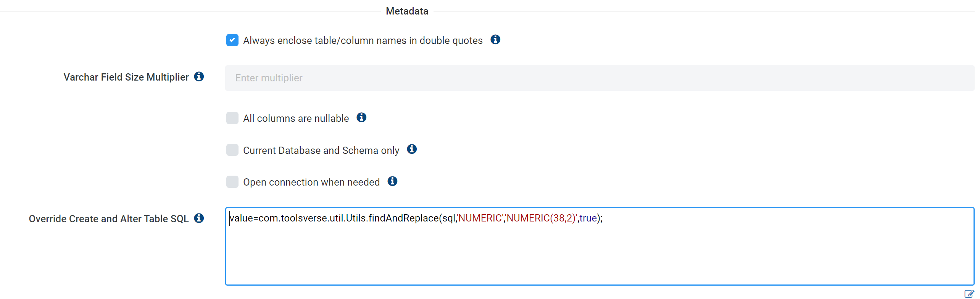Click the 'Open connection when needed' label text
This screenshot has width=980, height=299.
pos(311,182)
